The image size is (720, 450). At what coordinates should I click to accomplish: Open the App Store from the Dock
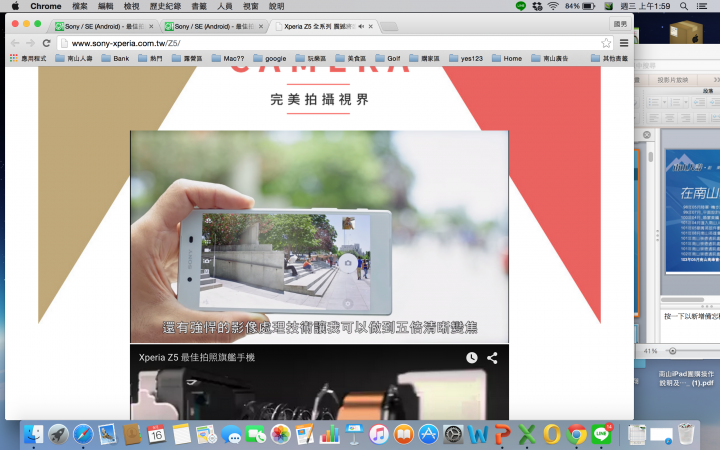tap(428, 434)
